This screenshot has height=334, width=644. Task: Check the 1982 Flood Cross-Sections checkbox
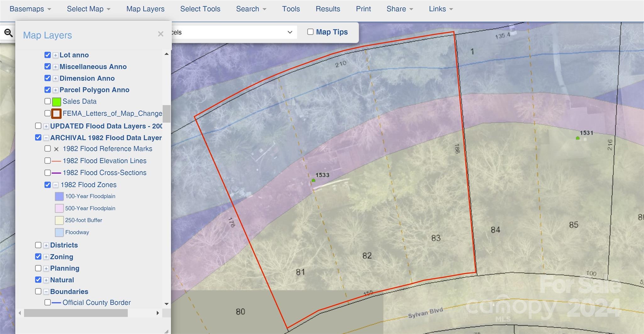coord(47,173)
